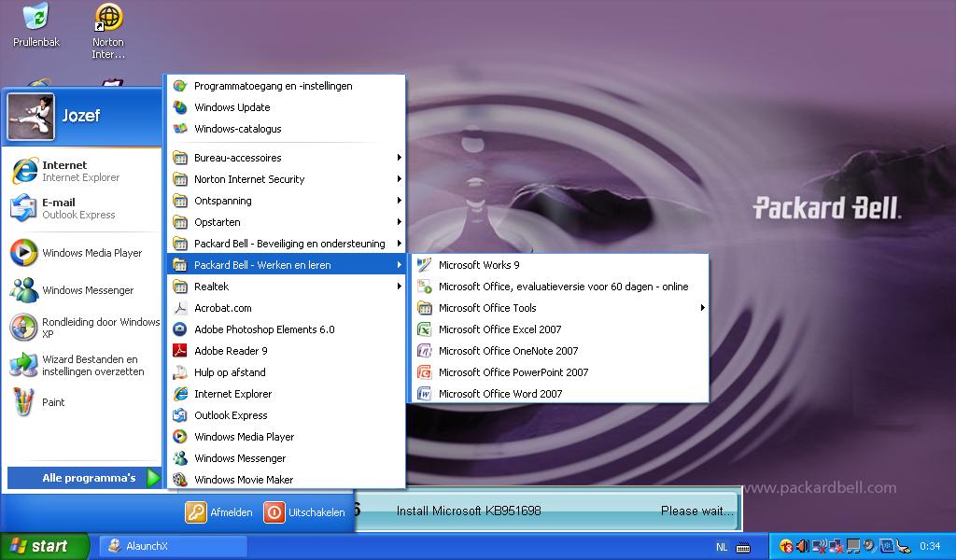Launch Microsoft Office OneNote 2007 icon
Image resolution: width=956 pixels, height=560 pixels.
[424, 351]
